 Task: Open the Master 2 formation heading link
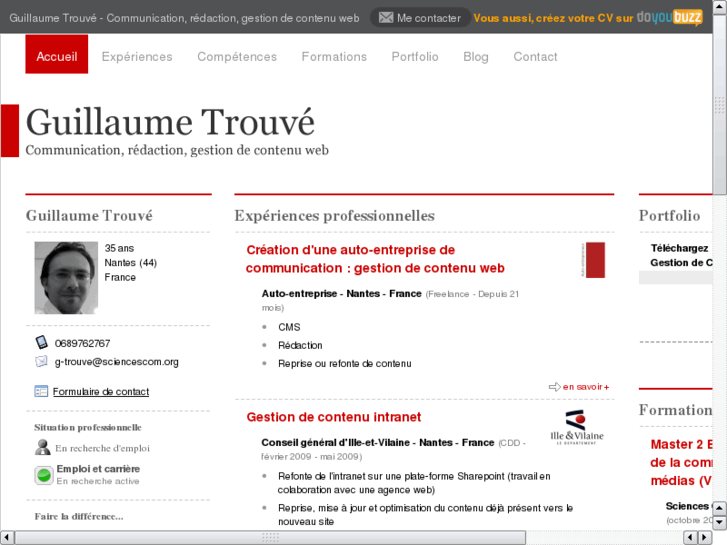pos(681,462)
